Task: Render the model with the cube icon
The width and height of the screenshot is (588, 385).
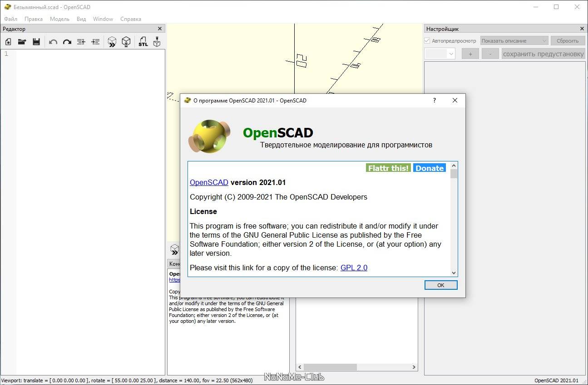Action: coord(126,42)
